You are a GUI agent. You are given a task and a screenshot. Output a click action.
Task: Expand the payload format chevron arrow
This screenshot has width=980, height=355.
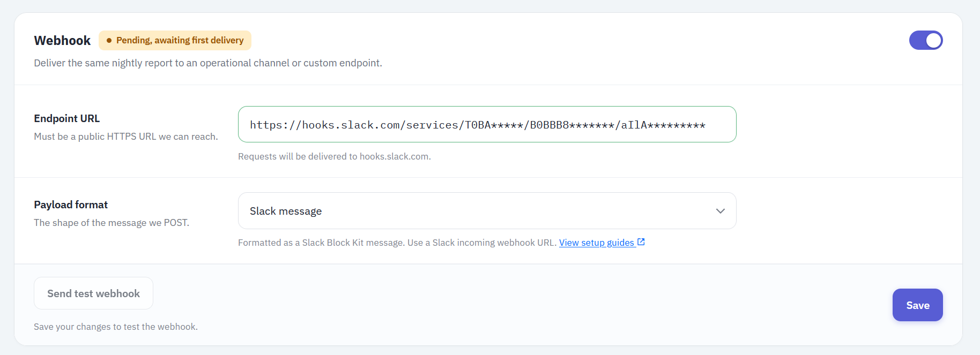720,211
